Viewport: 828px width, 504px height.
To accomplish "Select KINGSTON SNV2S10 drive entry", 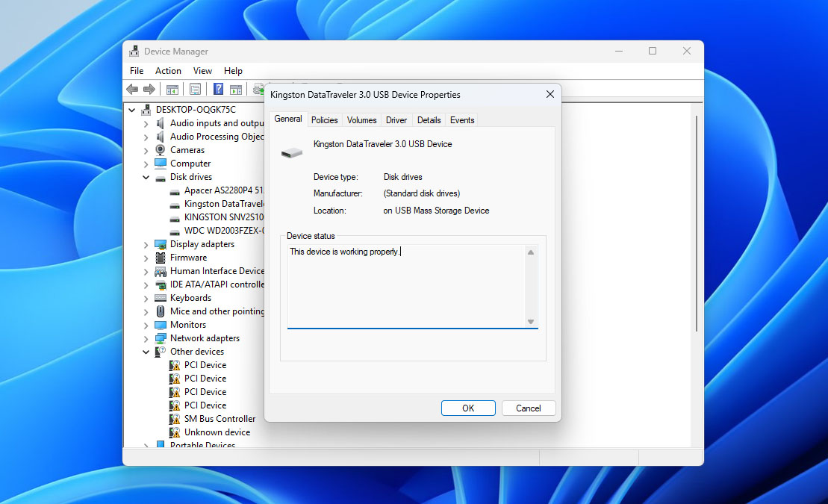I will pos(223,217).
